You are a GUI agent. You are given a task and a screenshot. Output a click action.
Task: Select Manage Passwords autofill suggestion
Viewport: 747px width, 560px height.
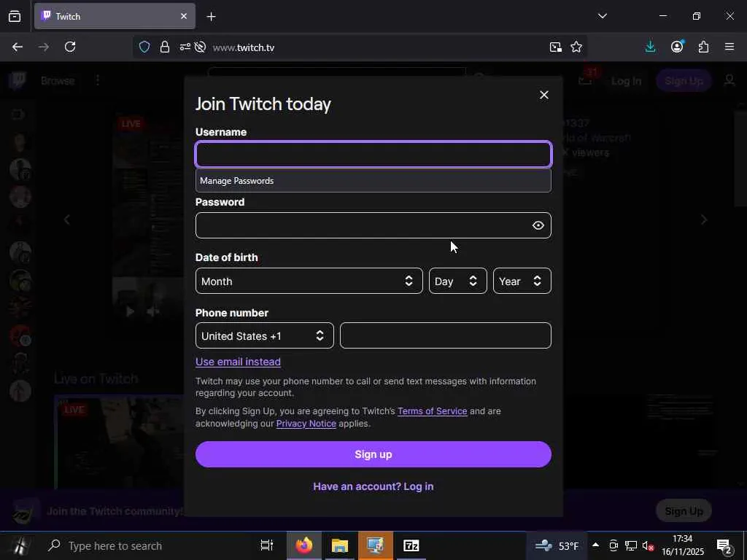pyautogui.click(x=373, y=181)
